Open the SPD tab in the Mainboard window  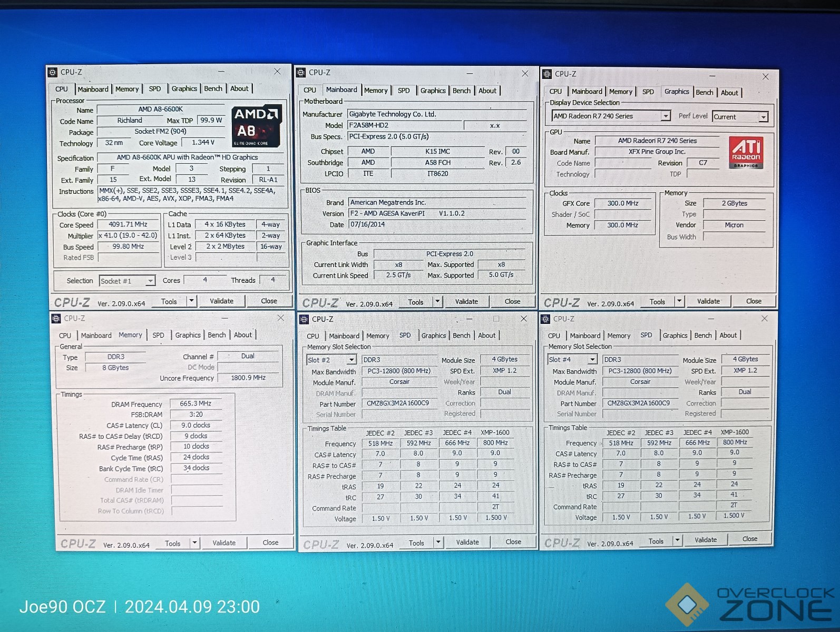tap(404, 91)
